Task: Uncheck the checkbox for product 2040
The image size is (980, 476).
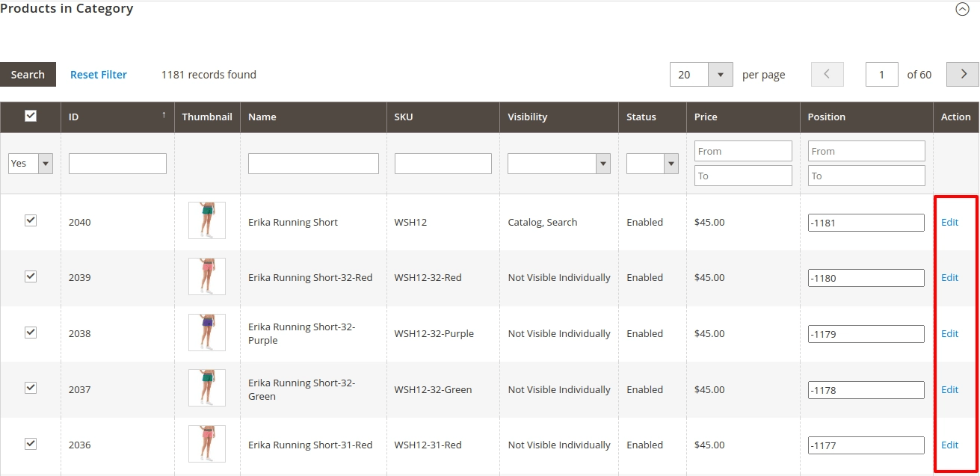Action: (x=31, y=220)
